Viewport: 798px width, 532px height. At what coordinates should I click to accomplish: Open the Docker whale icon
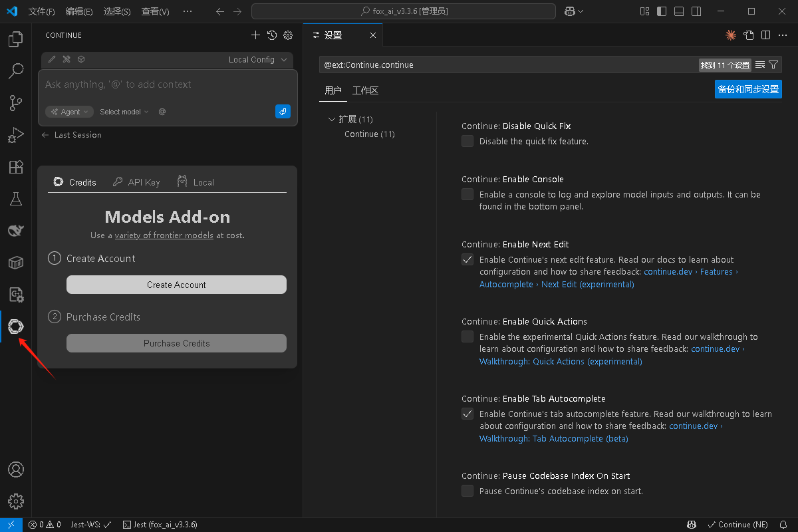(16, 231)
